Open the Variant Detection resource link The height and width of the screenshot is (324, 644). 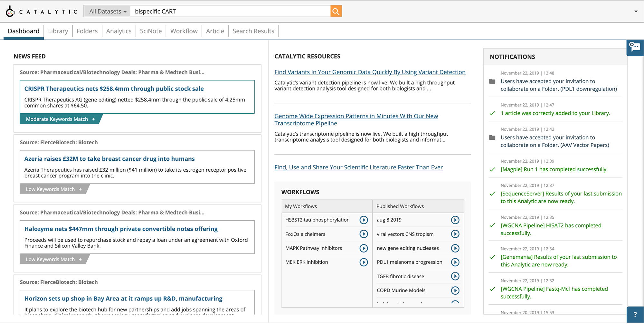coord(370,72)
